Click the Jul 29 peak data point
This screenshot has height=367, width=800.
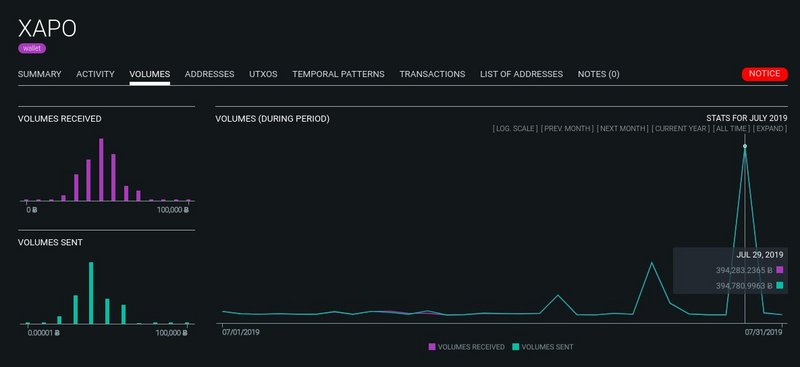744,146
